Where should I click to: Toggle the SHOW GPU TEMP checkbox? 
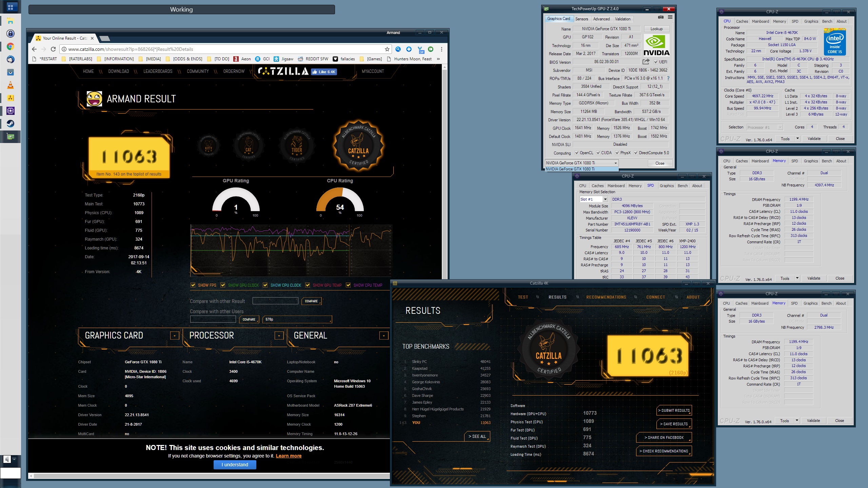click(x=308, y=285)
